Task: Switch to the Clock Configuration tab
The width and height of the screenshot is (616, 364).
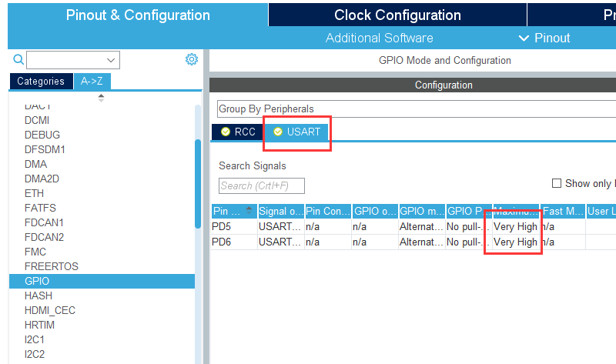Action: point(397,15)
